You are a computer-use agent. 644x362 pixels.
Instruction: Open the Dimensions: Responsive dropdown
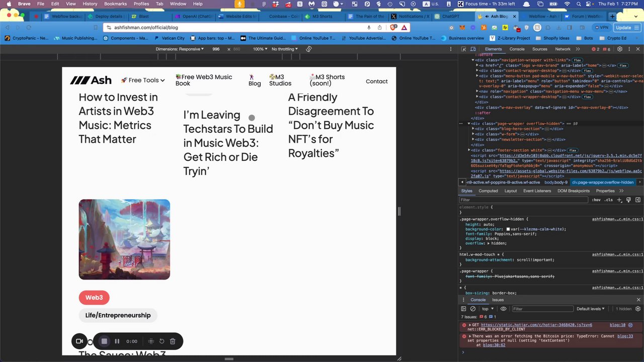coord(180,49)
